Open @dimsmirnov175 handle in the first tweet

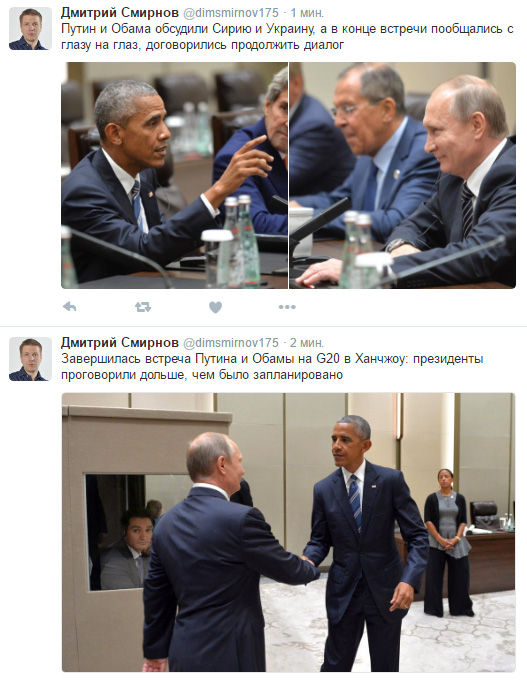coord(231,13)
